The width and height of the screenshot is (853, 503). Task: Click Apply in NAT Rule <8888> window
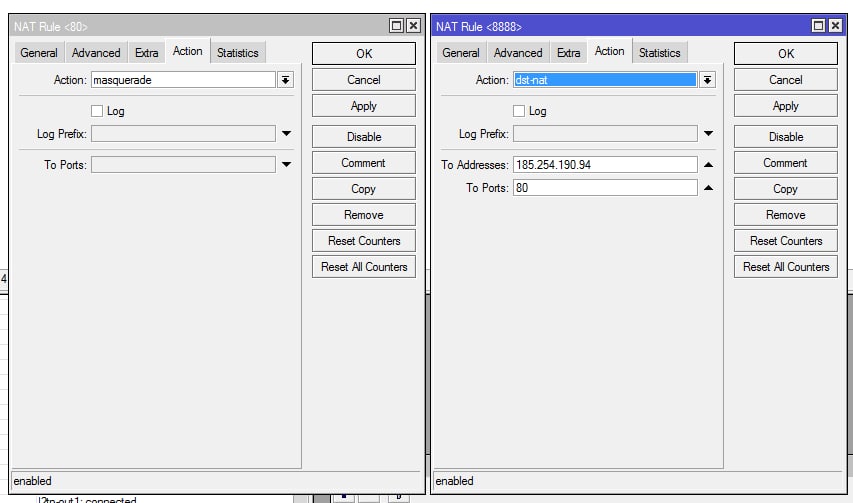786,106
